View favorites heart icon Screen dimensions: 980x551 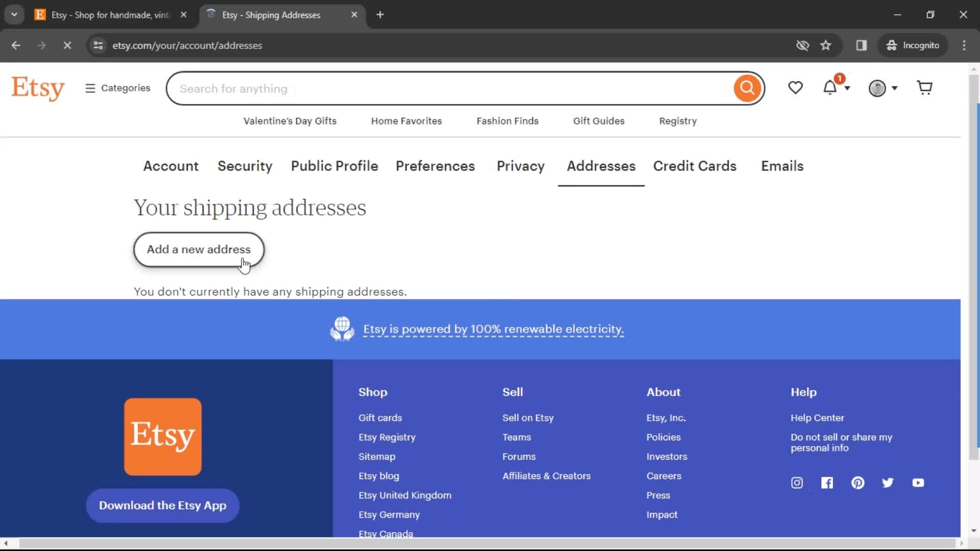click(x=796, y=88)
